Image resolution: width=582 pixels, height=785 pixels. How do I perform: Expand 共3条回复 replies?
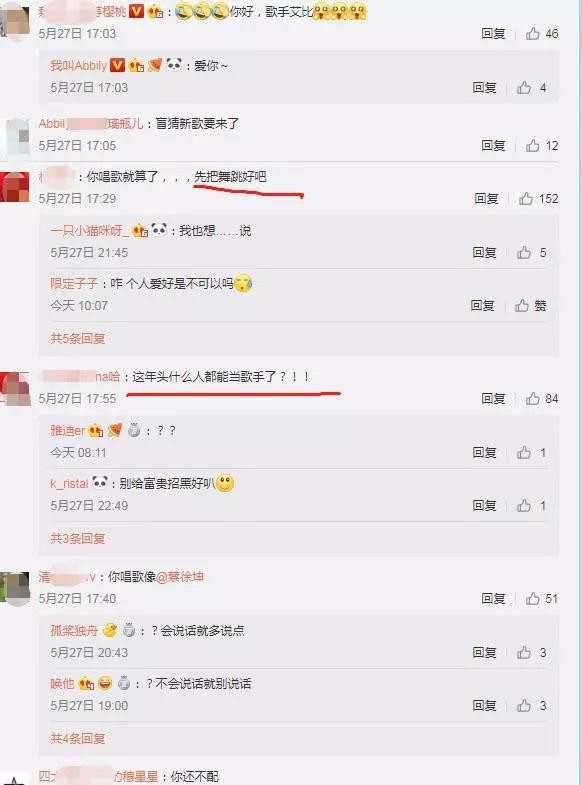pyautogui.click(x=78, y=538)
